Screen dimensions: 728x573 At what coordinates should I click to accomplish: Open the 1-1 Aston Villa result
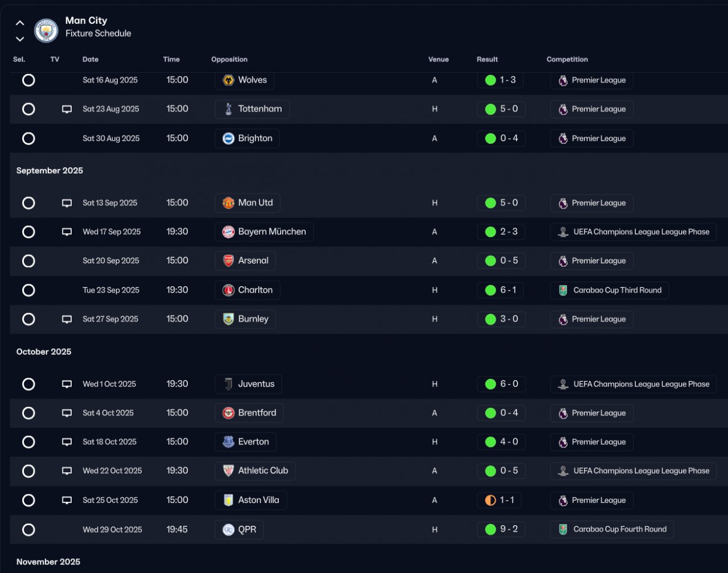pyautogui.click(x=500, y=501)
